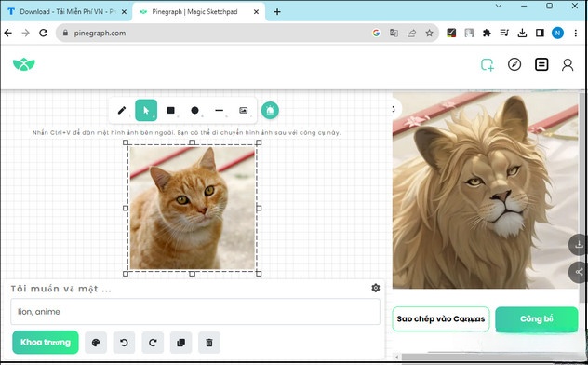588x365 pixels.
Task: Close the Download - Tải Miễn Phí VN tab
Action: (124, 12)
